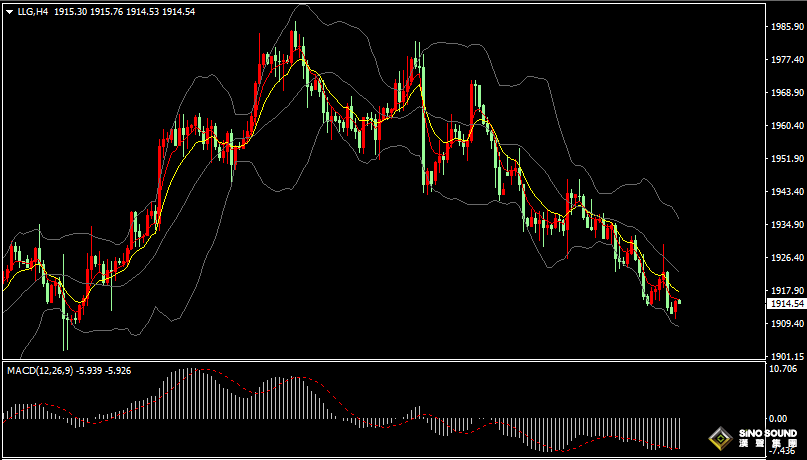Click the MACD 10.706 scale value
This screenshot has height=460, width=807.
click(x=783, y=369)
